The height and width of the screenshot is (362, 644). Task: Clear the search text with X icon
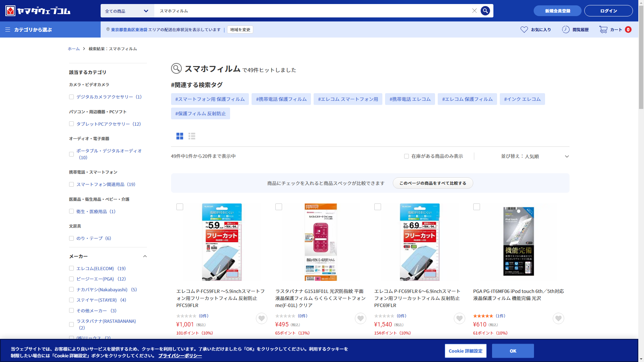point(474,11)
